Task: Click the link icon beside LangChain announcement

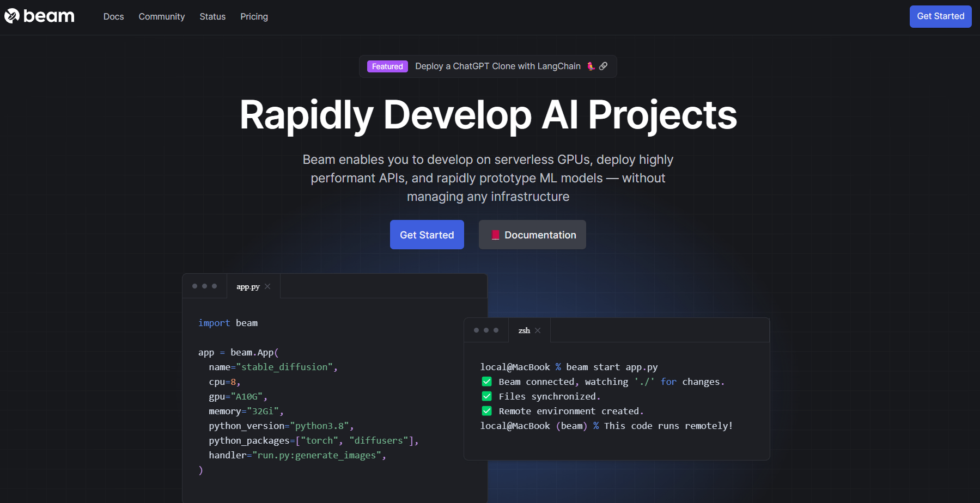Action: click(603, 66)
